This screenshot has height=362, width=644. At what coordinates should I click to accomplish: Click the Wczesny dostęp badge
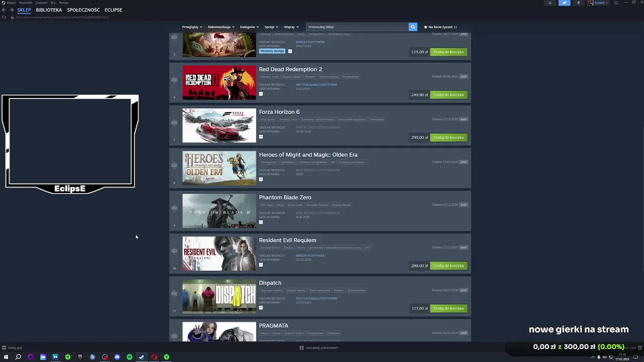click(272, 51)
